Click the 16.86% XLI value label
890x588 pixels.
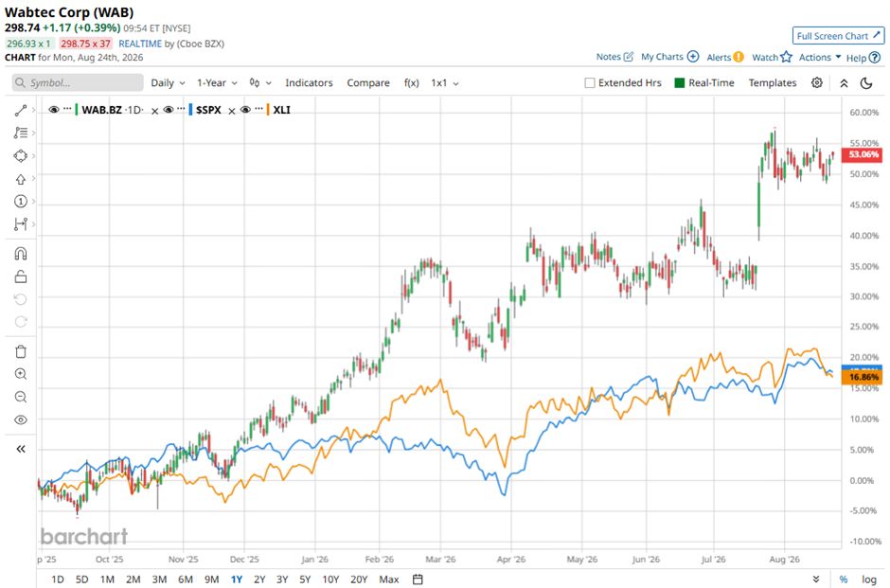point(863,378)
